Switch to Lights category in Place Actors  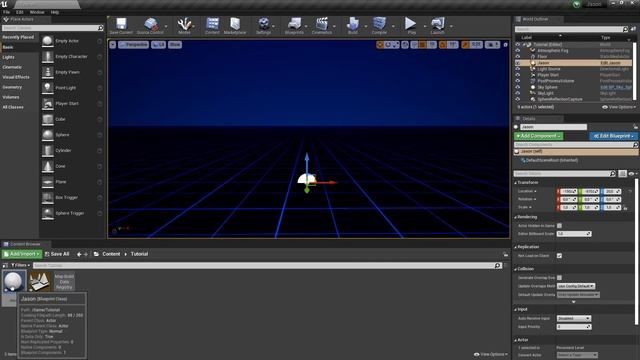click(x=9, y=57)
